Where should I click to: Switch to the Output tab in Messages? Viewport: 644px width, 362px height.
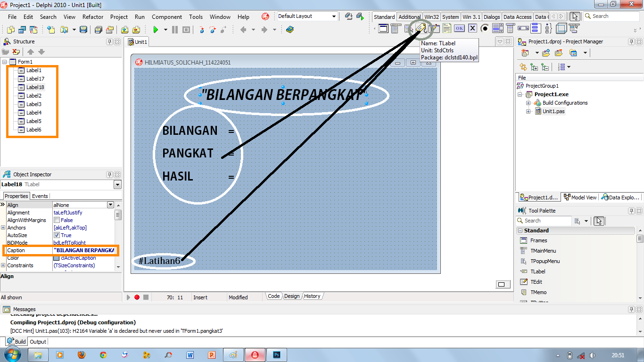click(x=38, y=342)
